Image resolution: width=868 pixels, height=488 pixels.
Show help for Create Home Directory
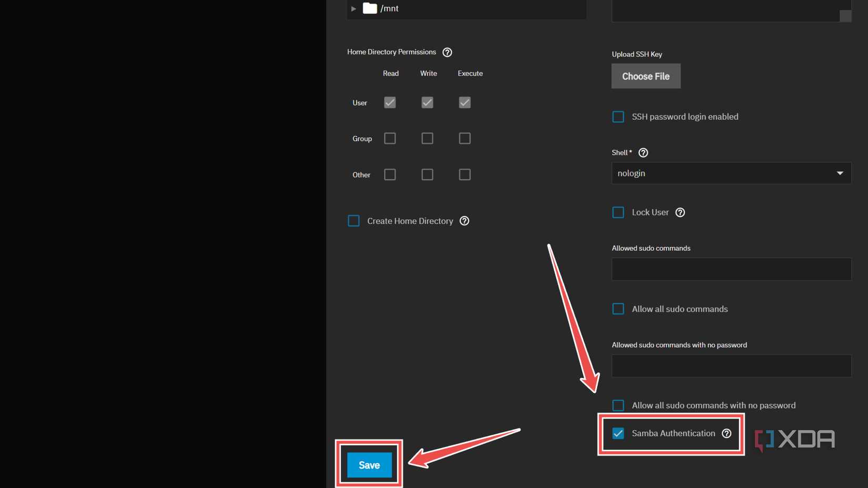464,221
